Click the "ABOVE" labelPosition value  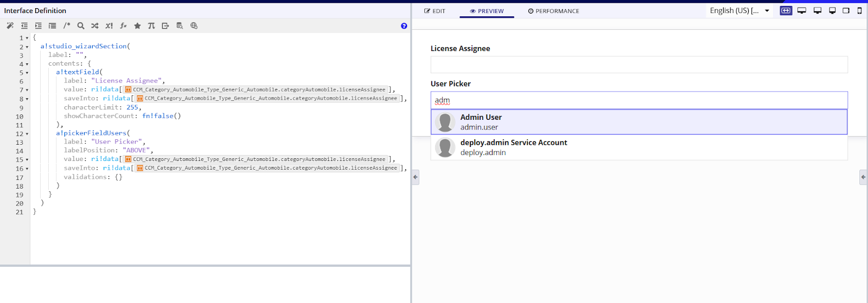[x=136, y=150]
